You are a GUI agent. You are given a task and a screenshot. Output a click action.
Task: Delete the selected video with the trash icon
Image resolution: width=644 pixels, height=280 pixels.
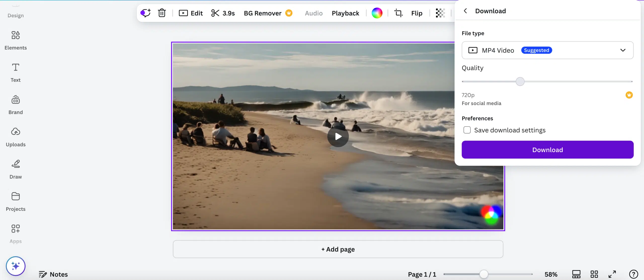162,13
